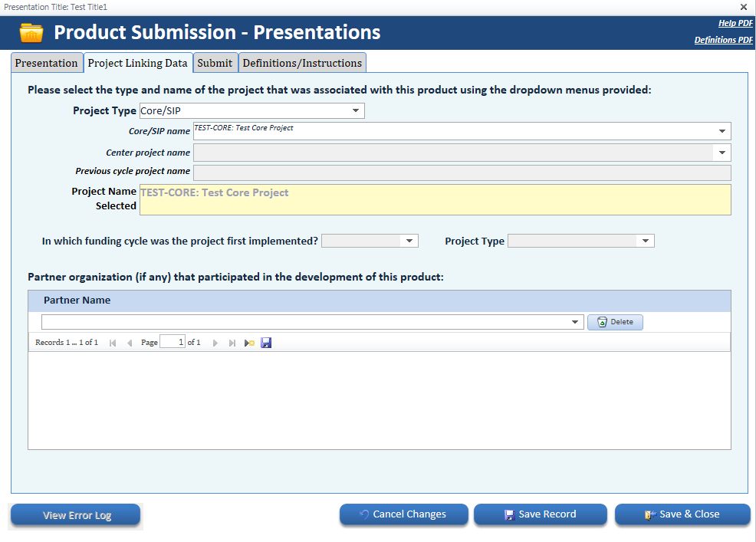Open the second Project Type dropdown
This screenshot has height=542, width=756.
point(646,241)
